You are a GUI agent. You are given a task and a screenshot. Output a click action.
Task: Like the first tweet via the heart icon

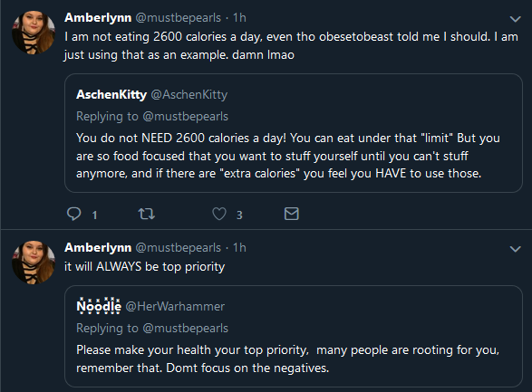tap(219, 214)
